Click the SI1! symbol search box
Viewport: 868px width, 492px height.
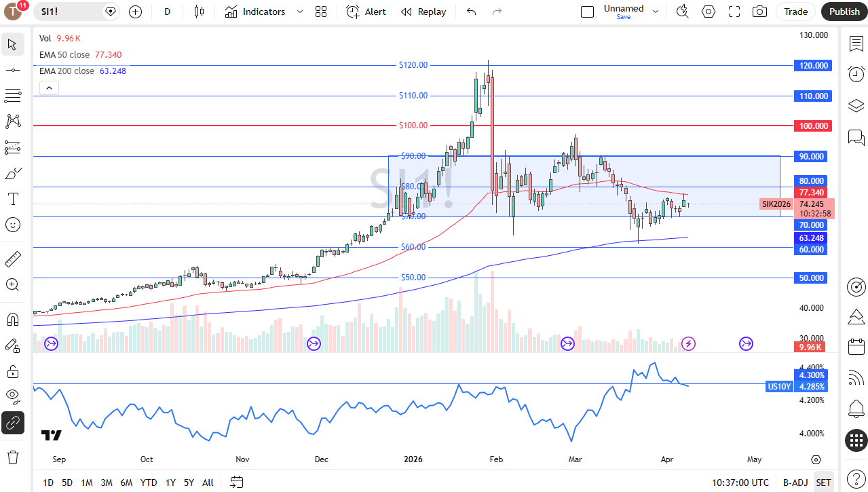[76, 12]
